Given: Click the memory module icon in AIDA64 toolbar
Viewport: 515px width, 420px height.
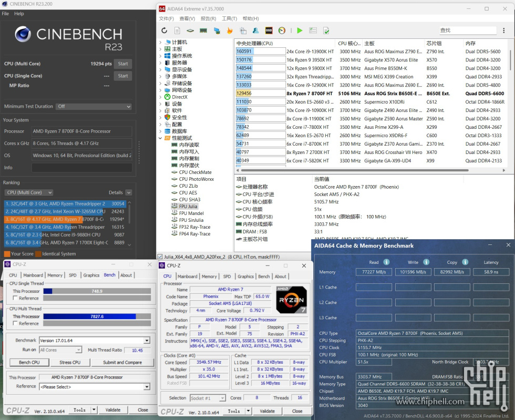Looking at the screenshot, I should pos(203,30).
